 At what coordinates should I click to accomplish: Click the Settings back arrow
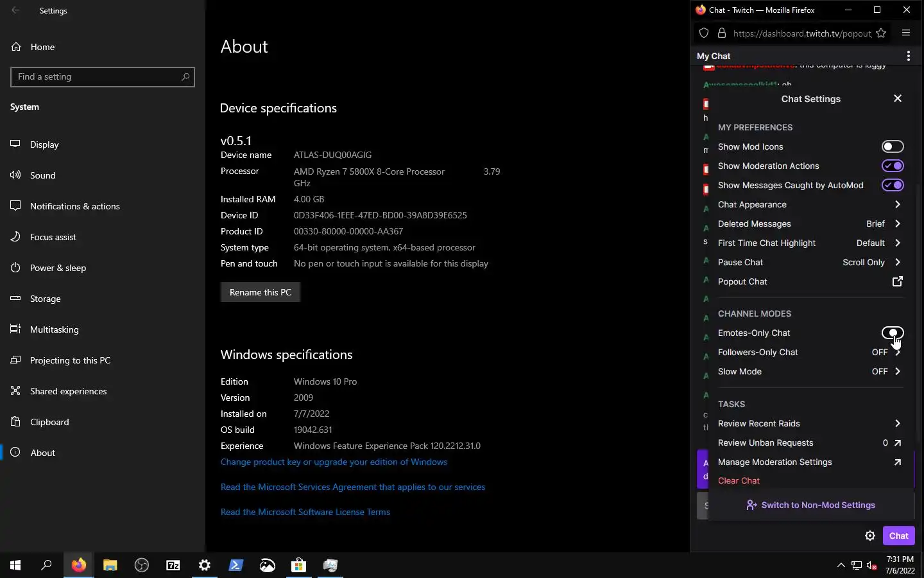(x=15, y=10)
